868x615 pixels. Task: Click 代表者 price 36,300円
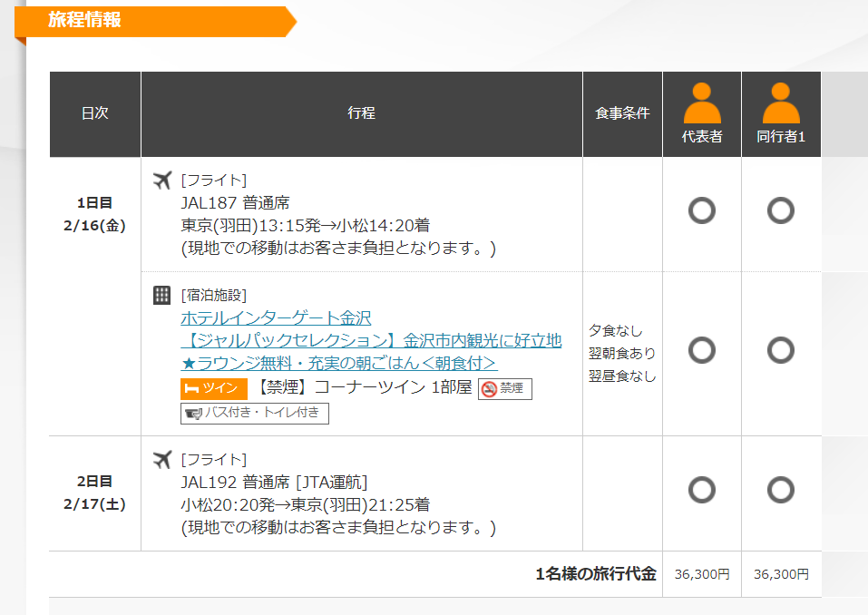(x=702, y=574)
